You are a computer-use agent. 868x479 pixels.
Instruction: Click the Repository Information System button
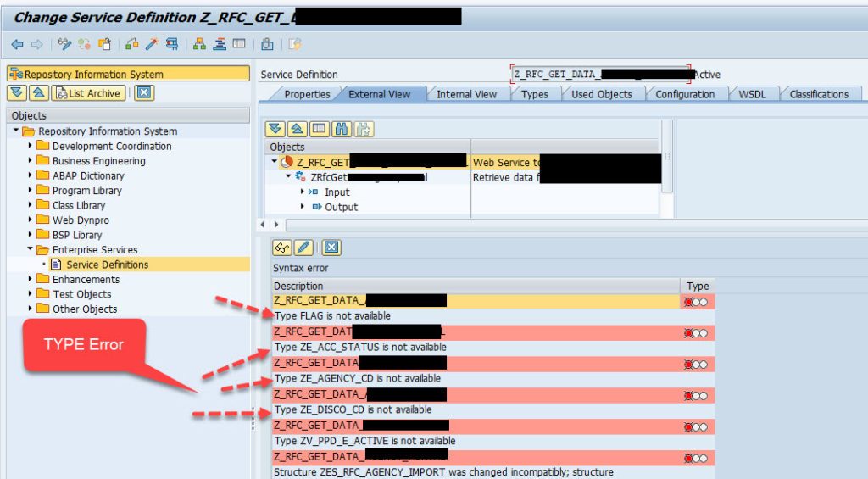[128, 74]
